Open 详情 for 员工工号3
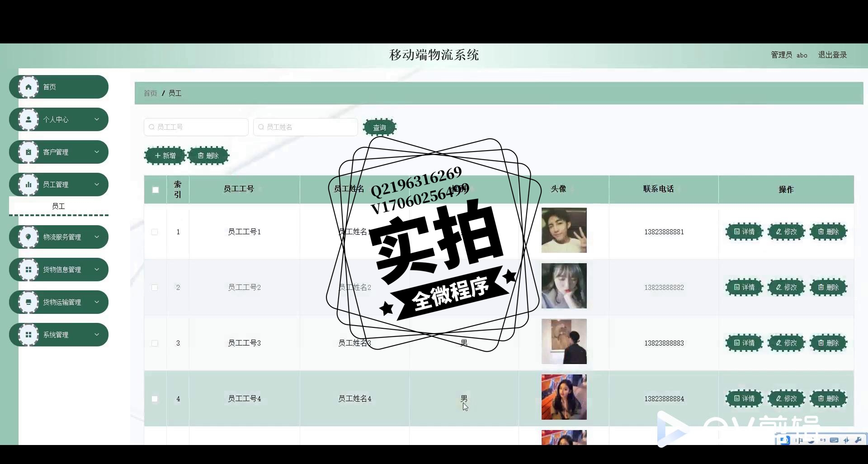This screenshot has width=868, height=464. coord(744,343)
